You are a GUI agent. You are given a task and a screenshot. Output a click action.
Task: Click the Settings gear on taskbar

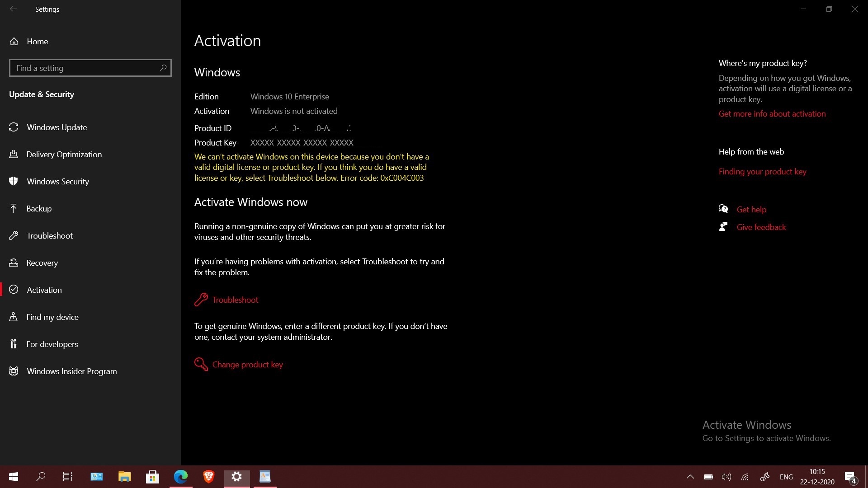pyautogui.click(x=237, y=476)
